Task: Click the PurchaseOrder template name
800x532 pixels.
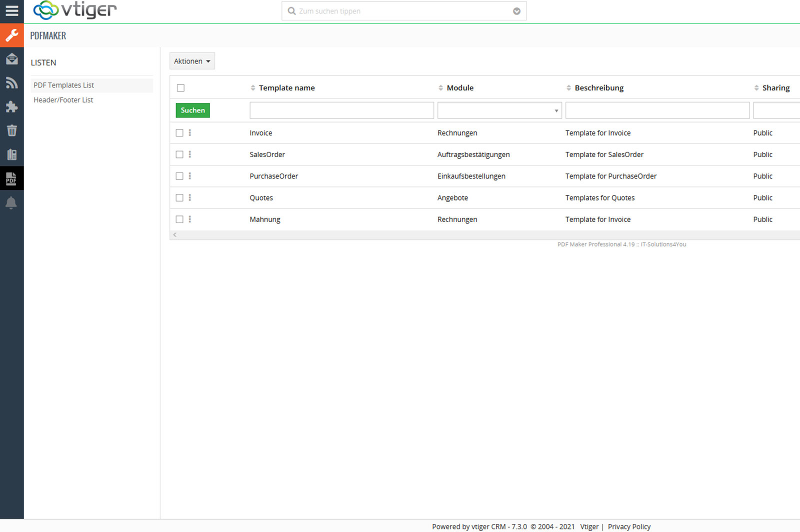Action: click(273, 176)
